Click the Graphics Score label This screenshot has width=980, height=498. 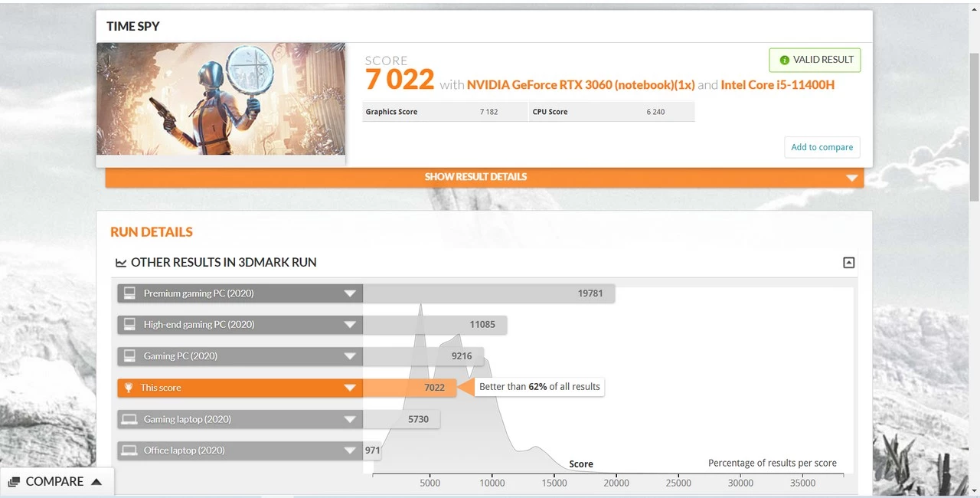[391, 112]
